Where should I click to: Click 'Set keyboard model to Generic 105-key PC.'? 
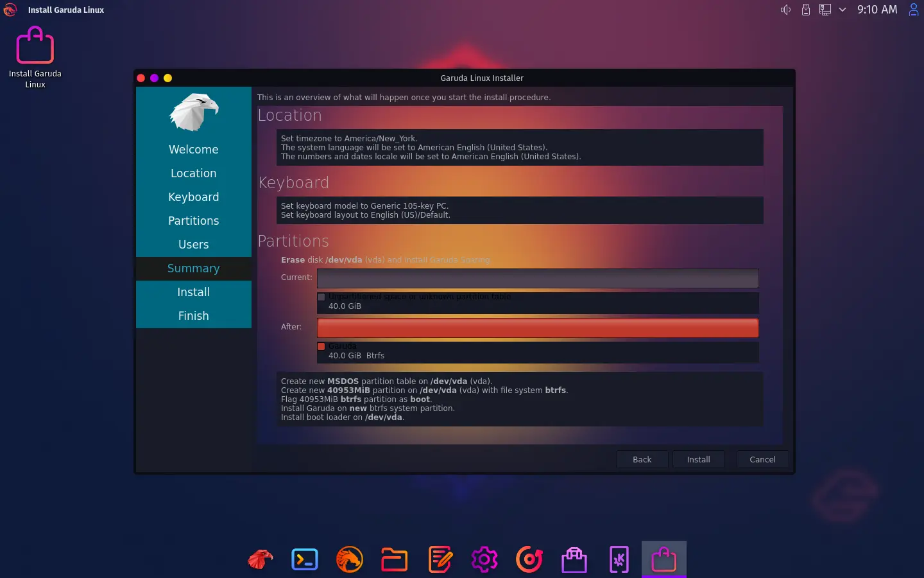click(364, 206)
